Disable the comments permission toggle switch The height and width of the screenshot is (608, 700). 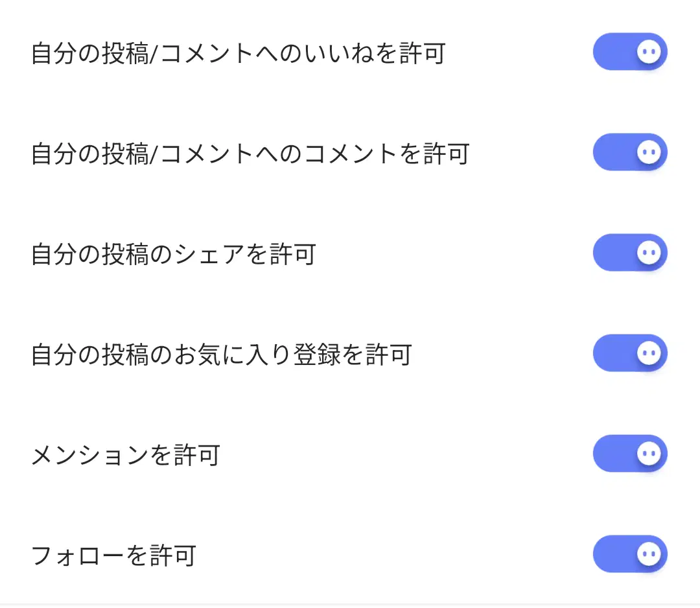point(630,152)
